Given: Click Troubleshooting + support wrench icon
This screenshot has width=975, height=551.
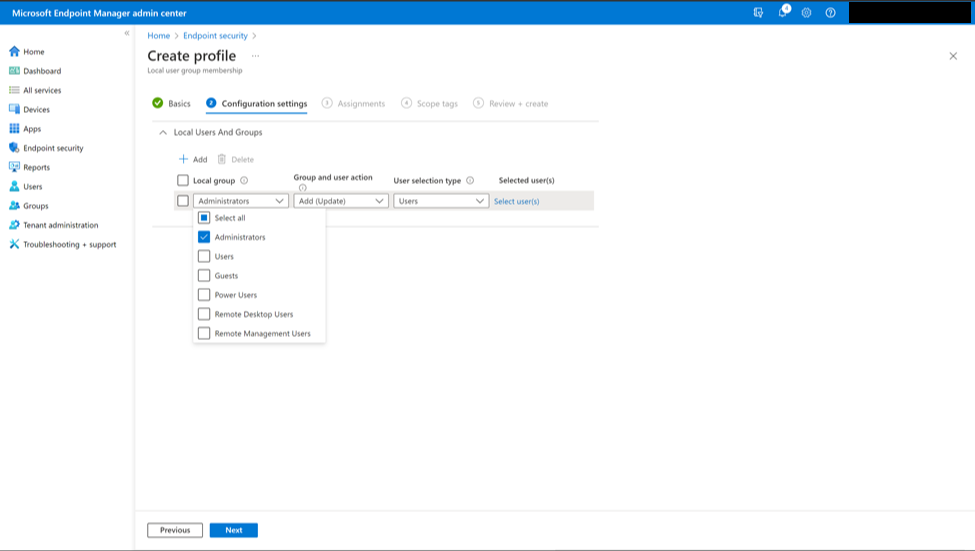Looking at the screenshot, I should point(14,244).
